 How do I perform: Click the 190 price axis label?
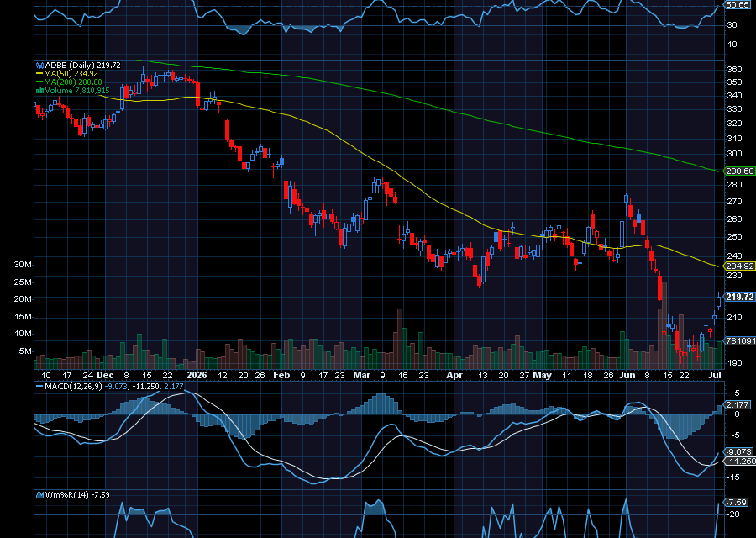click(x=734, y=363)
